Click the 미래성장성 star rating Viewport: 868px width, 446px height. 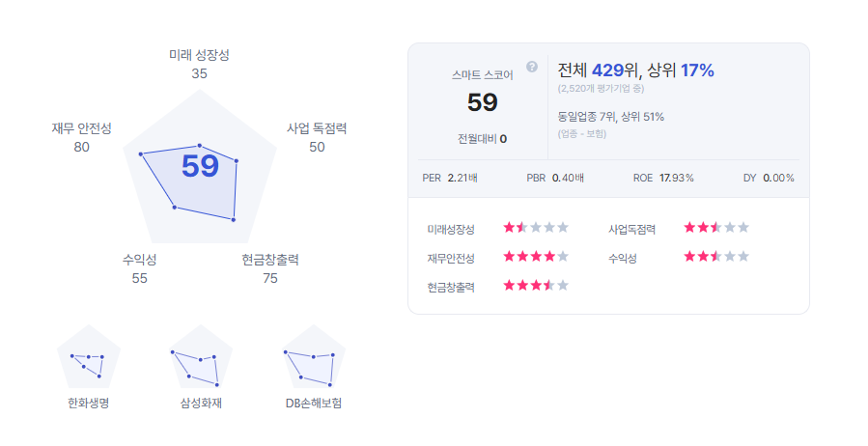pyautogui.click(x=536, y=228)
